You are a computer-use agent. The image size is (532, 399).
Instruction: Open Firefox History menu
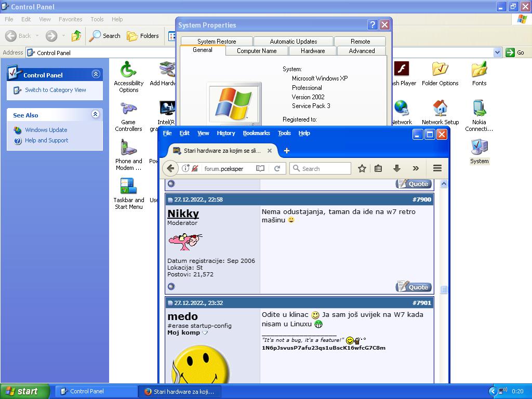coord(226,133)
